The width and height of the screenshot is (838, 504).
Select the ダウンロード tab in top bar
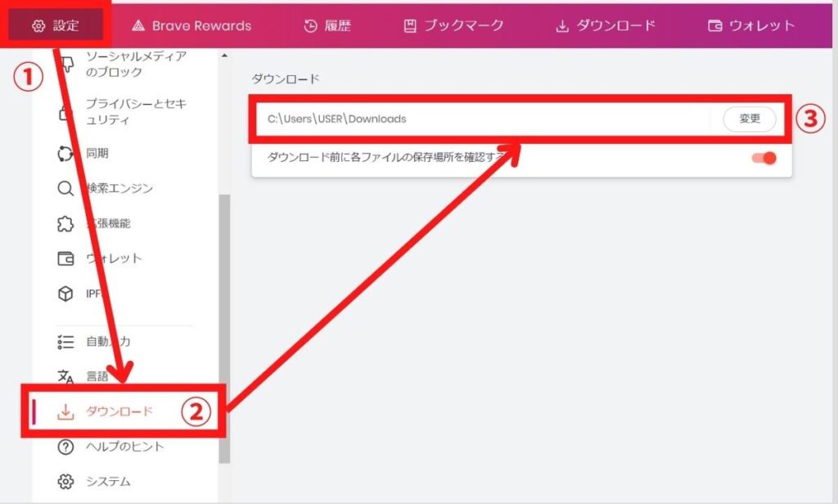(606, 25)
